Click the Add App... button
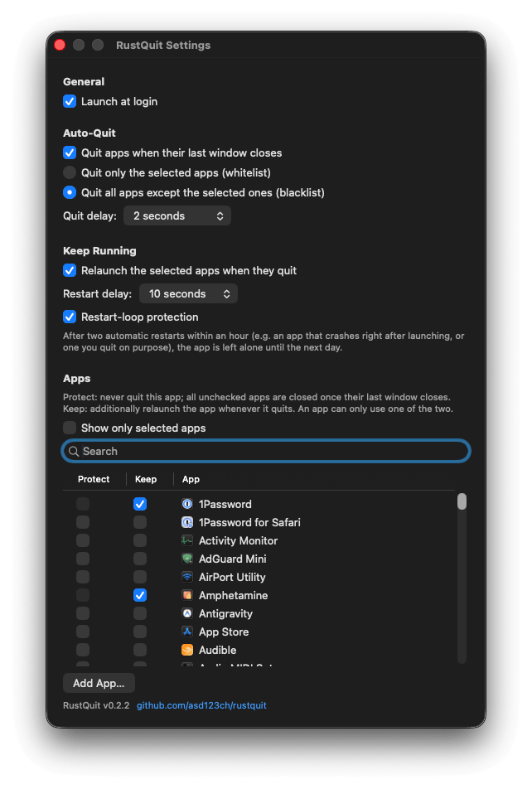 coord(99,683)
